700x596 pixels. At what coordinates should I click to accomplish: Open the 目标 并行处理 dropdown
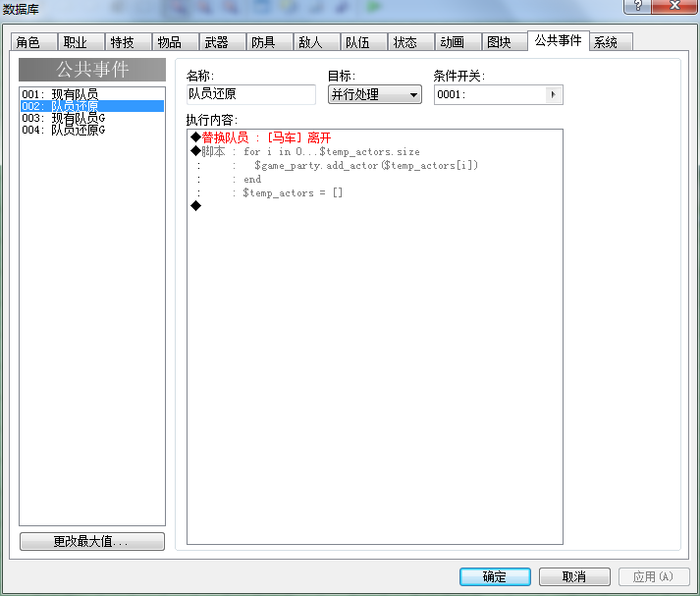[x=375, y=94]
